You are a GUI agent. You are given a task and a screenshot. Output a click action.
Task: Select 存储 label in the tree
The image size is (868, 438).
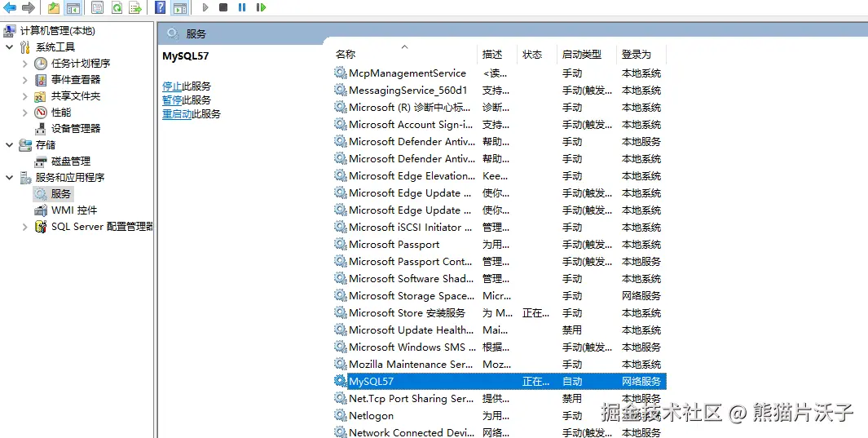46,145
